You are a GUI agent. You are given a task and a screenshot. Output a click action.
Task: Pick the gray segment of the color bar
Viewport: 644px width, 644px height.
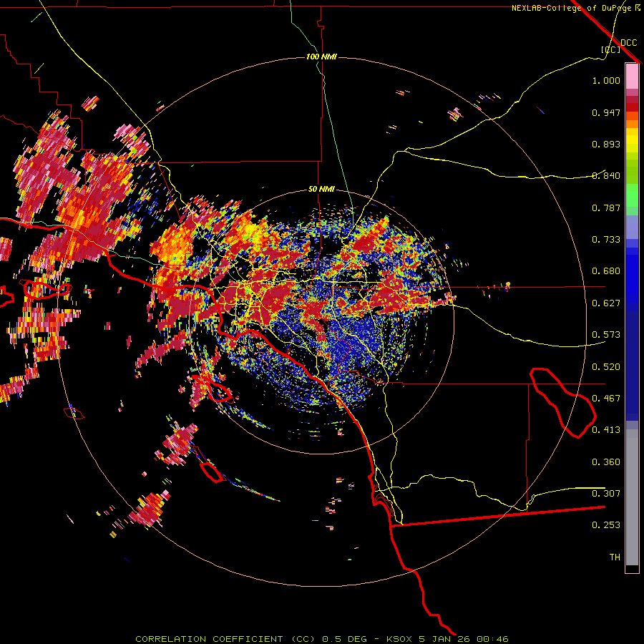pyautogui.click(x=632, y=497)
